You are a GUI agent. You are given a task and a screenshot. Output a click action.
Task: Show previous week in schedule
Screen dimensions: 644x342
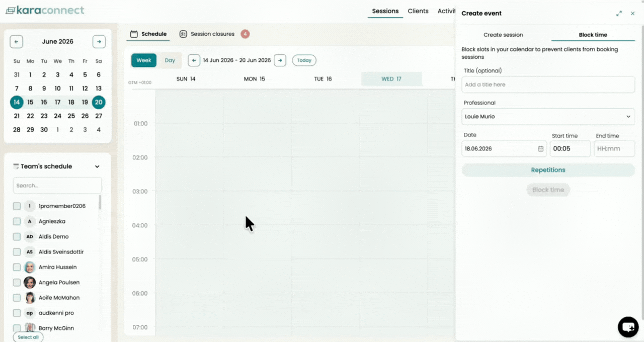click(194, 60)
